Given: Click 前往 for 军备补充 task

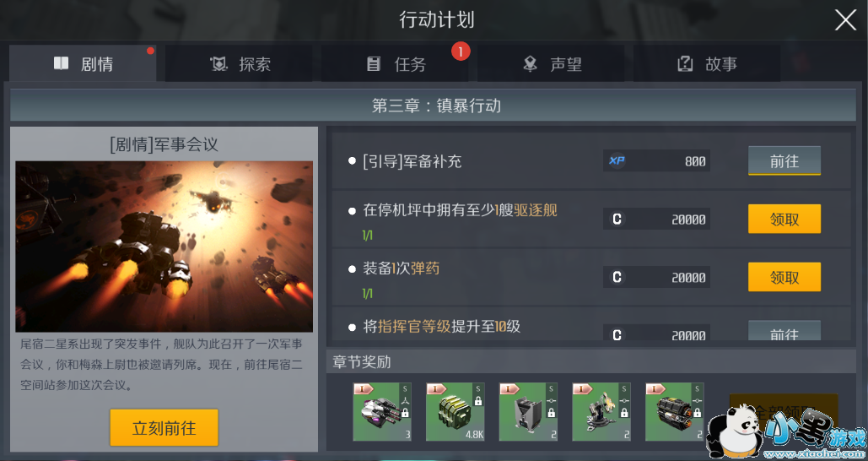Looking at the screenshot, I should [784, 160].
